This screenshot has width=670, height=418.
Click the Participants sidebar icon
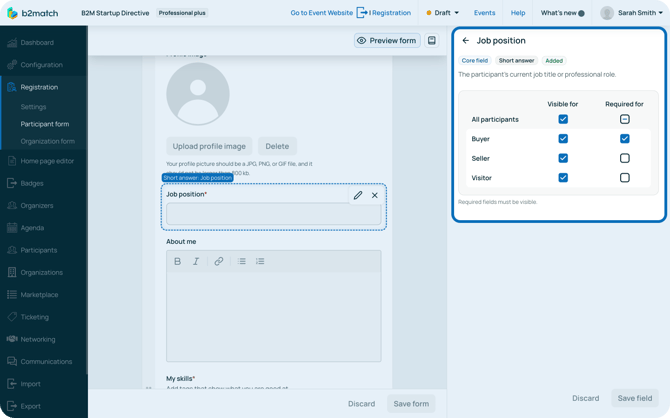click(12, 250)
